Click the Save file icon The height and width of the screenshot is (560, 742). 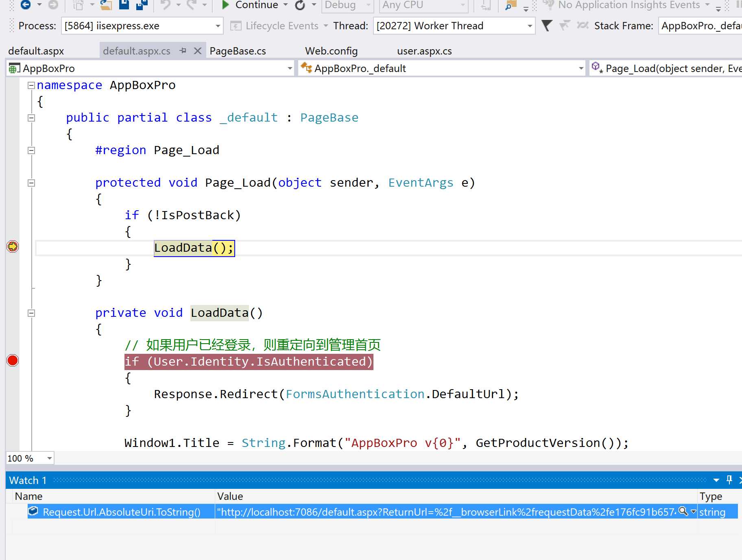coord(124,4)
